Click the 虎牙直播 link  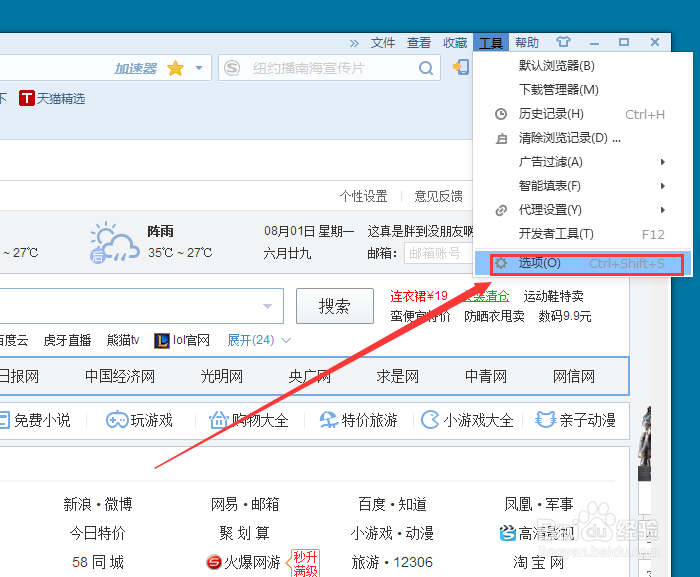coord(67,340)
